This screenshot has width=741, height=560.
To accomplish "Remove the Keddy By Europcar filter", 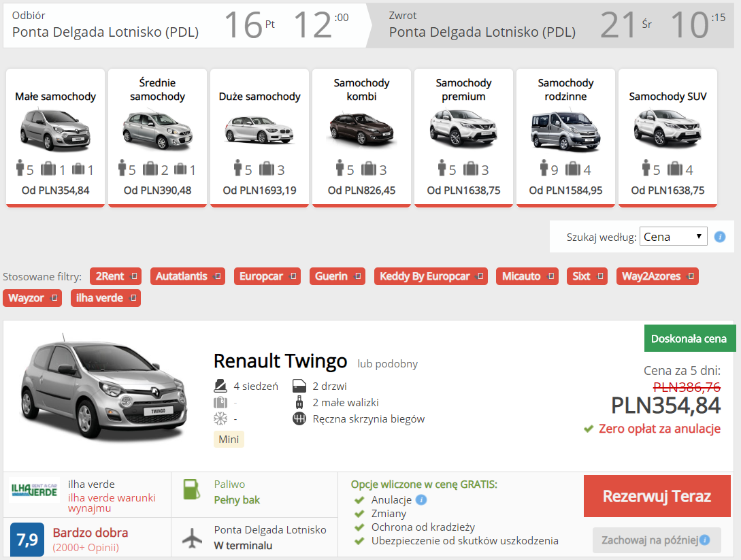I will [x=480, y=276].
